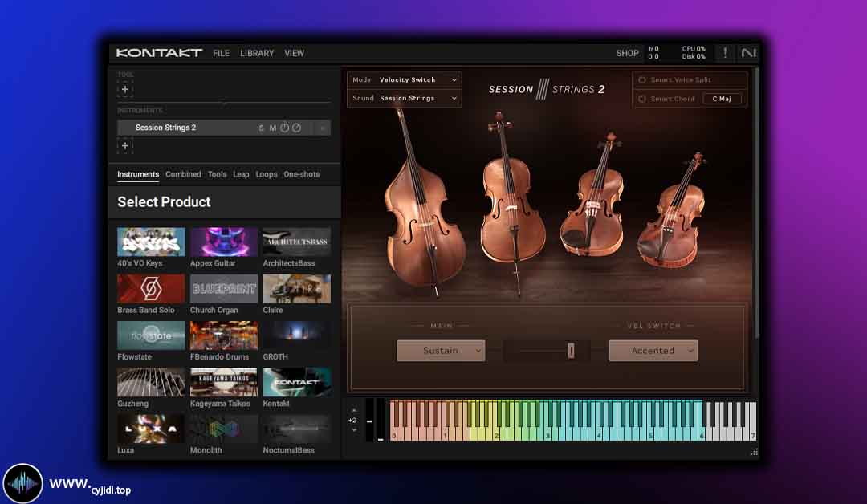The height and width of the screenshot is (504, 867).
Task: Select the Flowstate product
Action: coord(151,341)
